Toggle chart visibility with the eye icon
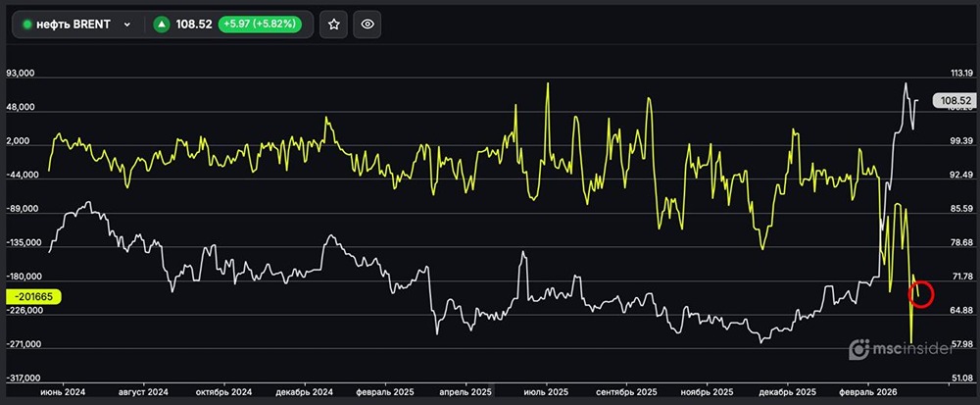This screenshot has width=980, height=405. point(367,25)
